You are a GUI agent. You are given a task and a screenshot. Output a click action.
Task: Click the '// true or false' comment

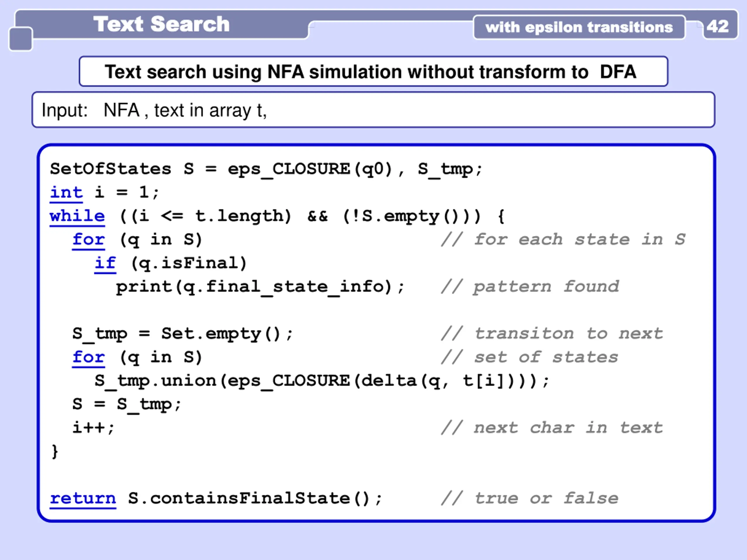530,498
